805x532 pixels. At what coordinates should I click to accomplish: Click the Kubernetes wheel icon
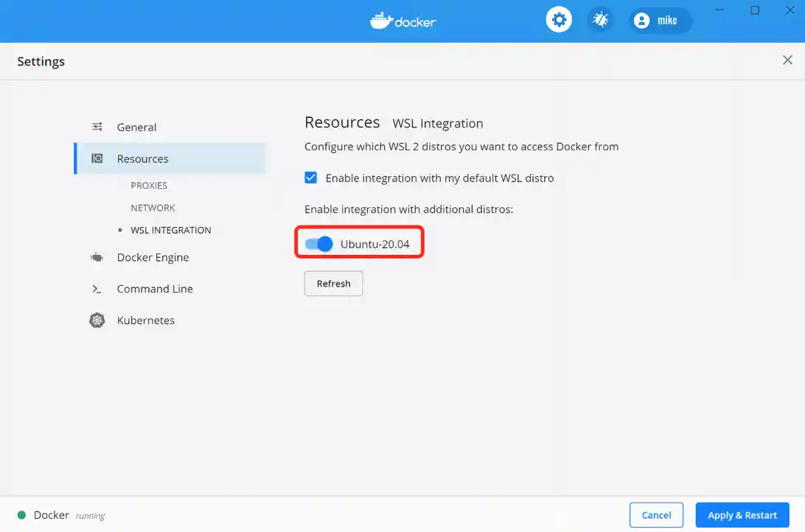[97, 320]
